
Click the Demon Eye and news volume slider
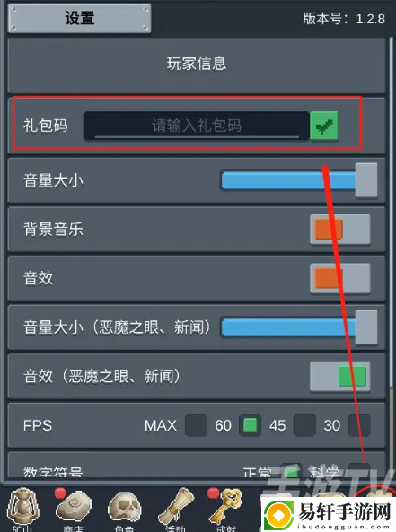[x=299, y=327]
